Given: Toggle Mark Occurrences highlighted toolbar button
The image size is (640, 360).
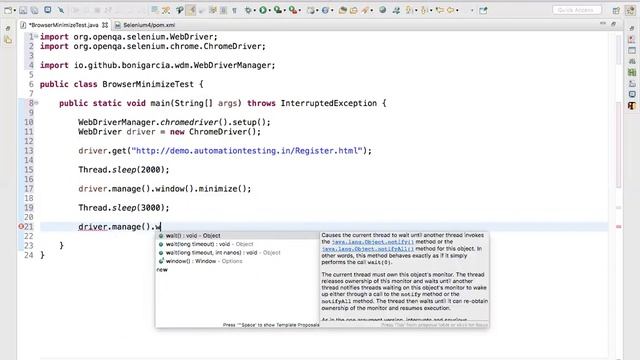Looking at the screenshot, I should tap(191, 10).
